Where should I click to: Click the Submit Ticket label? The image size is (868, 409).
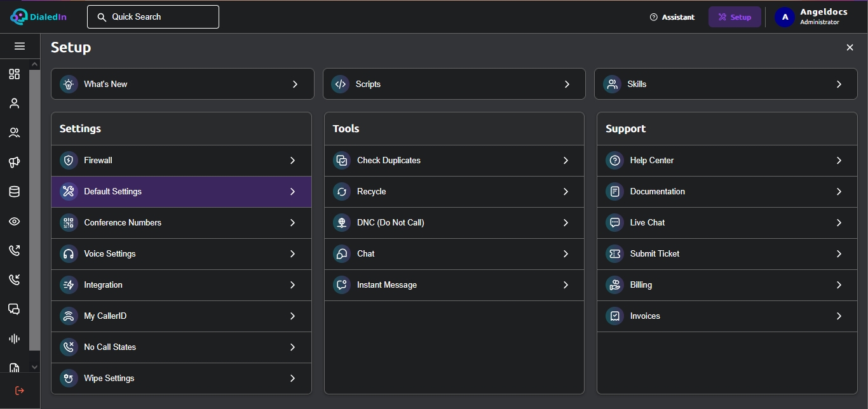654,254
